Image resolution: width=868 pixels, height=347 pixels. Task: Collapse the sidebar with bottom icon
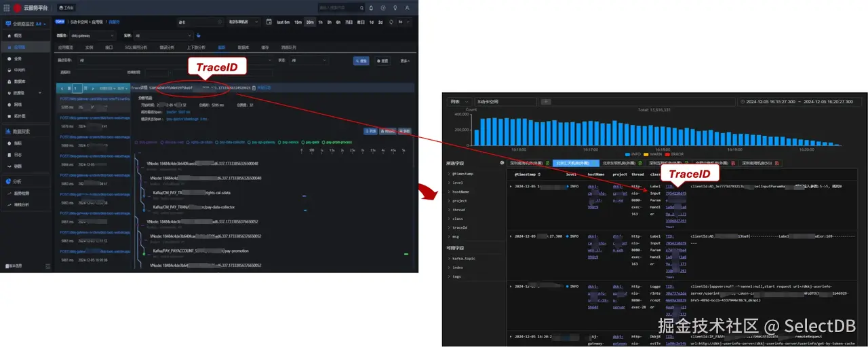point(47,266)
